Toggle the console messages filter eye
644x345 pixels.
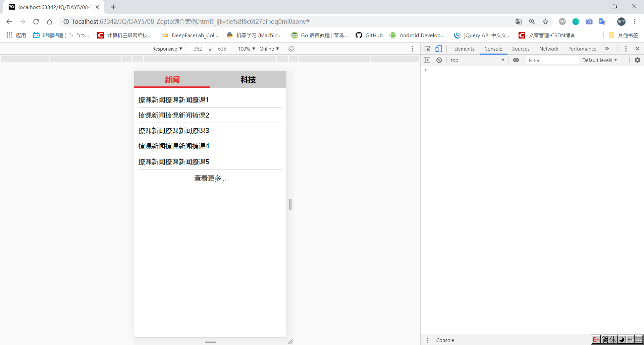tap(516, 60)
